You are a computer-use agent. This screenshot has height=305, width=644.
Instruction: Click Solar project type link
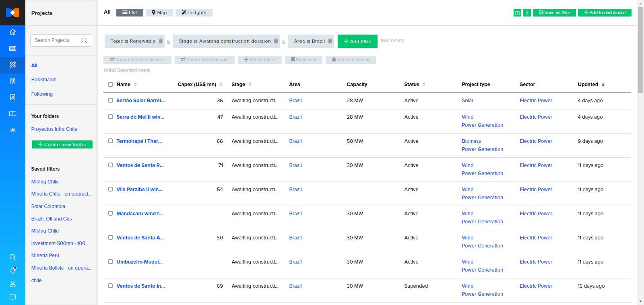coord(468,101)
